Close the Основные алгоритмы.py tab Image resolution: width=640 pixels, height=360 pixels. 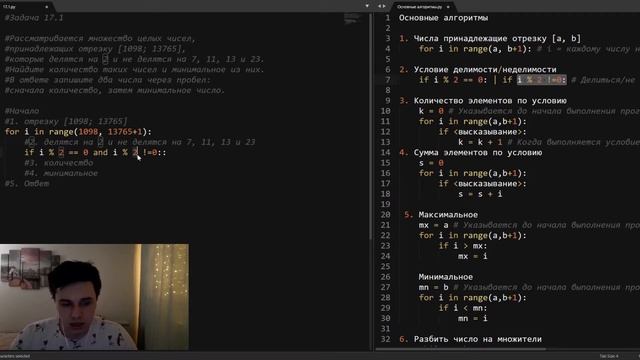coord(448,7)
